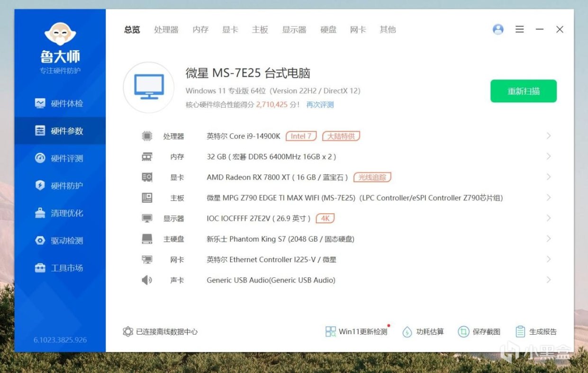588x373 pixels.
Task: Click the 重新扫描 button
Action: tap(524, 91)
